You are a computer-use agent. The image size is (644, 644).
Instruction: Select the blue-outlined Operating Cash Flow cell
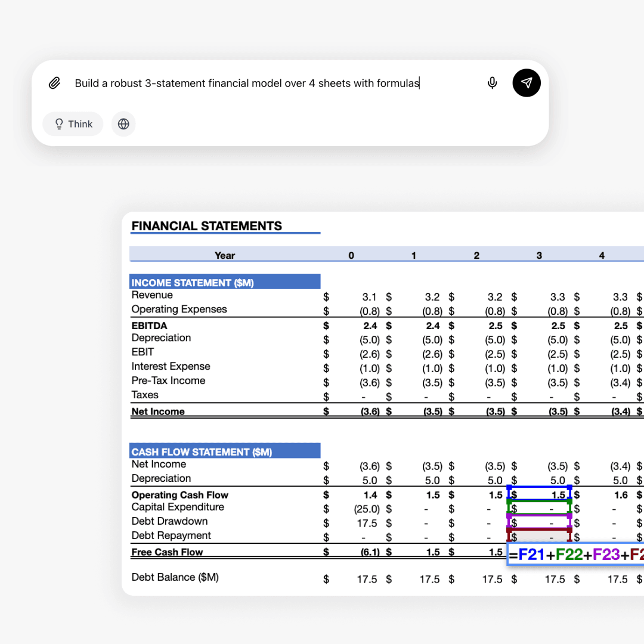pyautogui.click(x=539, y=493)
